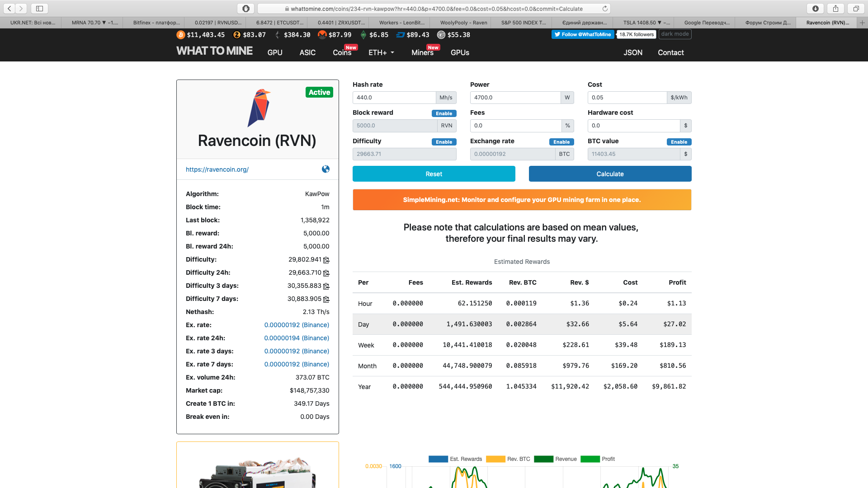Viewport: 868px width, 488px height.
Task: Open the JSON link in navbar
Action: [x=633, y=53]
